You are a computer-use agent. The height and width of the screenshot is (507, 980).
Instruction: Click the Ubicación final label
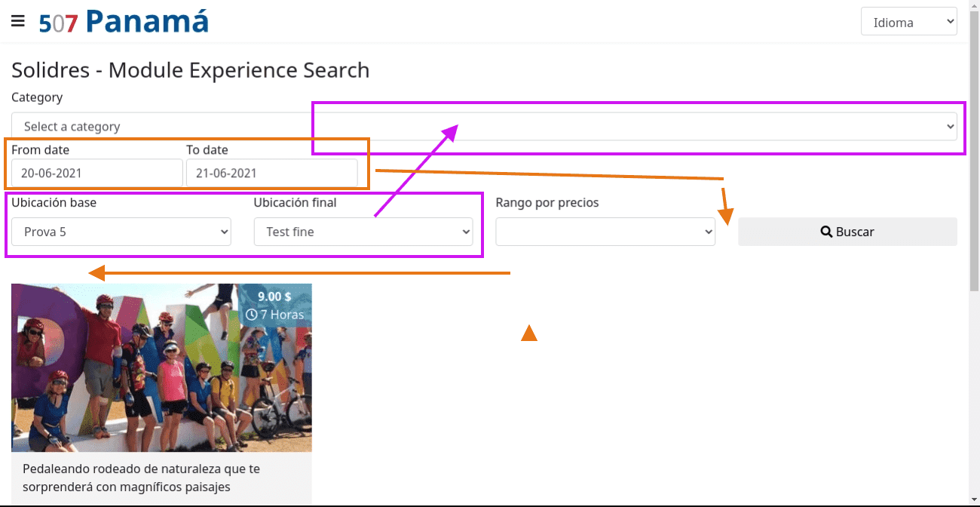click(295, 202)
